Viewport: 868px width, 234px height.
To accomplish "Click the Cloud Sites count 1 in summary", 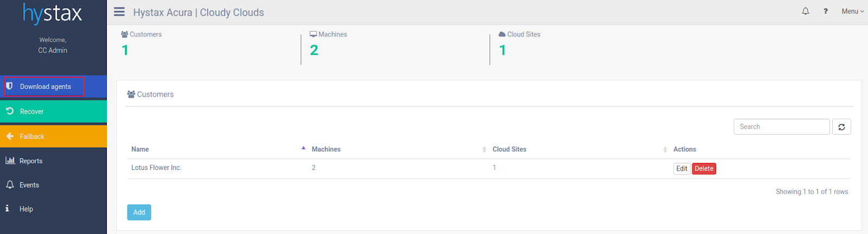I will click(x=503, y=50).
